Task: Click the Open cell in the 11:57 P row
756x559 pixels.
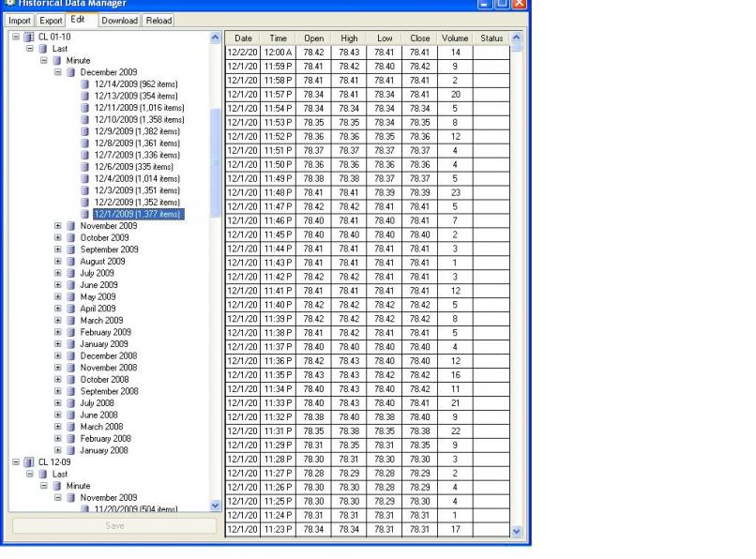Action: click(x=314, y=94)
